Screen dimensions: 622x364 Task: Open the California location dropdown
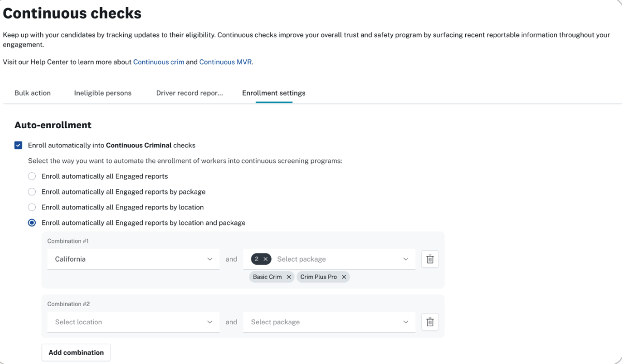pyautogui.click(x=133, y=259)
